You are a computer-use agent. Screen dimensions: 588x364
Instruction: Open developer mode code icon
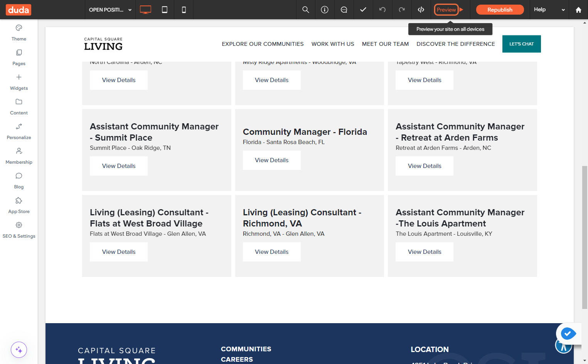point(421,10)
